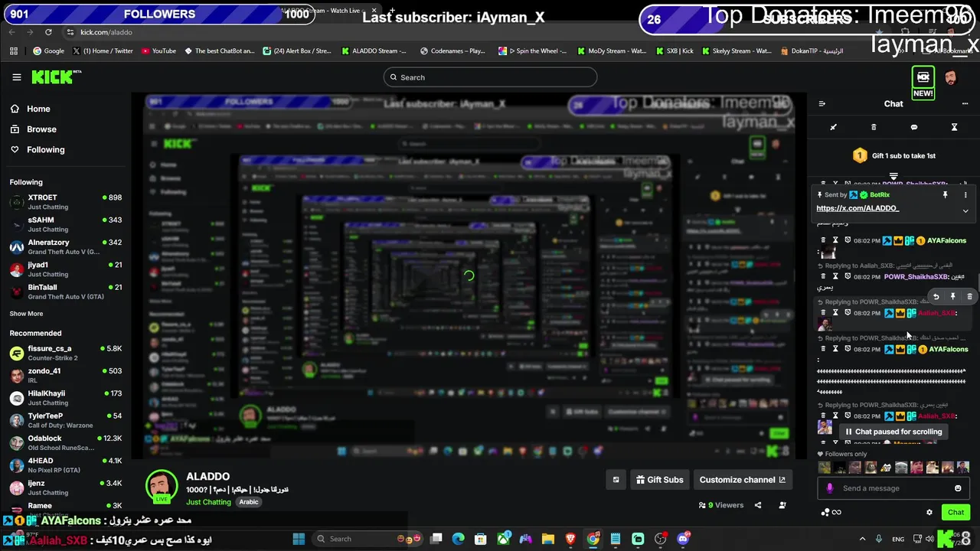The image size is (980, 551).
Task: Click the Just Chatting category link under ALADDO
Action: coord(208,502)
